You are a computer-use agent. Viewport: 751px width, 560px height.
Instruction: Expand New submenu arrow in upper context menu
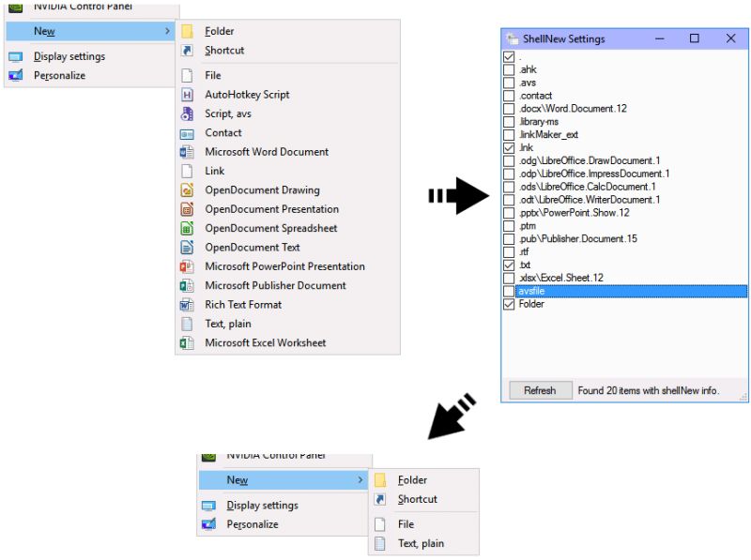coord(167,31)
